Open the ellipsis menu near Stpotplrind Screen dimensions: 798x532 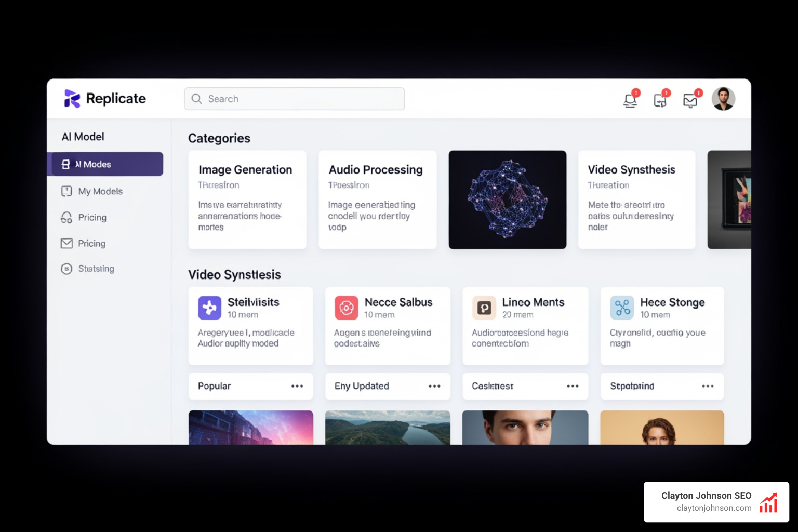[708, 386]
